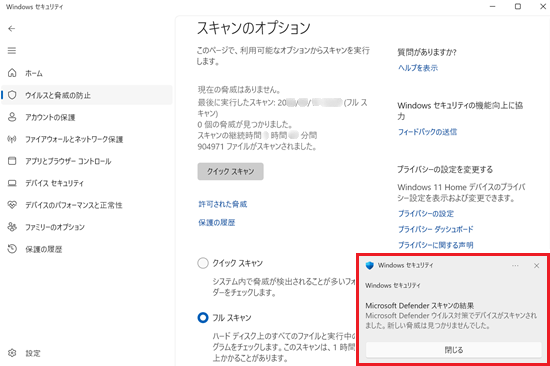The image size is (550, 366).
Task: Click the app and browser control icon
Action: click(12, 161)
